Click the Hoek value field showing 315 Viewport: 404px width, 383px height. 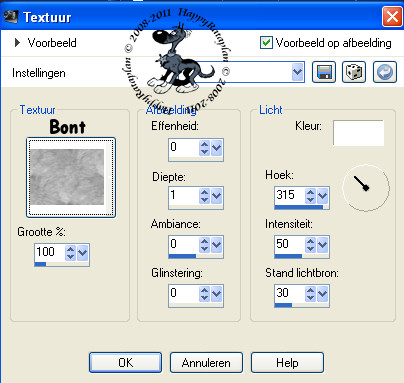(x=290, y=195)
